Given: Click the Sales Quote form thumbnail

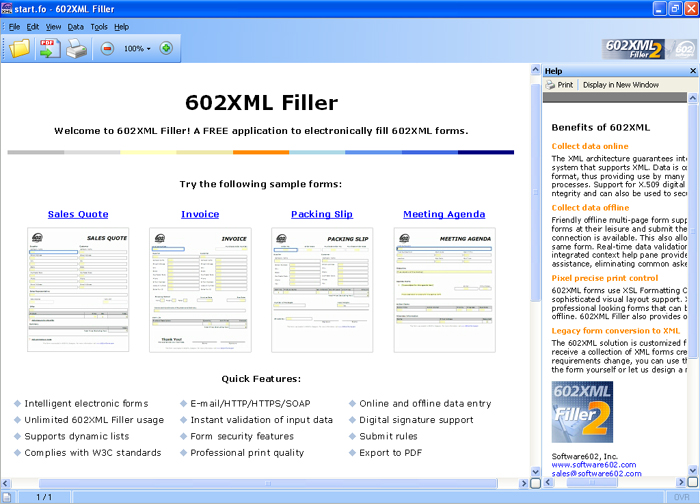Looking at the screenshot, I should 78,290.
